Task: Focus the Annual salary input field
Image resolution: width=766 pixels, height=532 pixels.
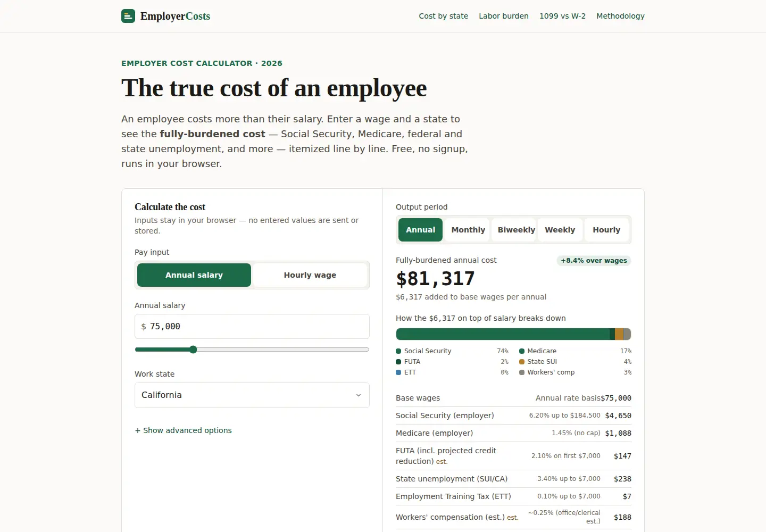Action: [x=252, y=326]
